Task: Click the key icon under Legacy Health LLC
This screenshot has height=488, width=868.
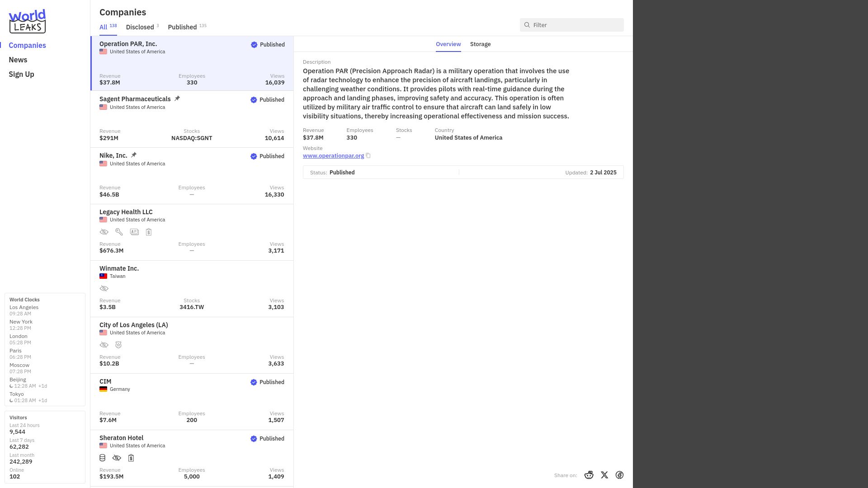Action: [119, 232]
